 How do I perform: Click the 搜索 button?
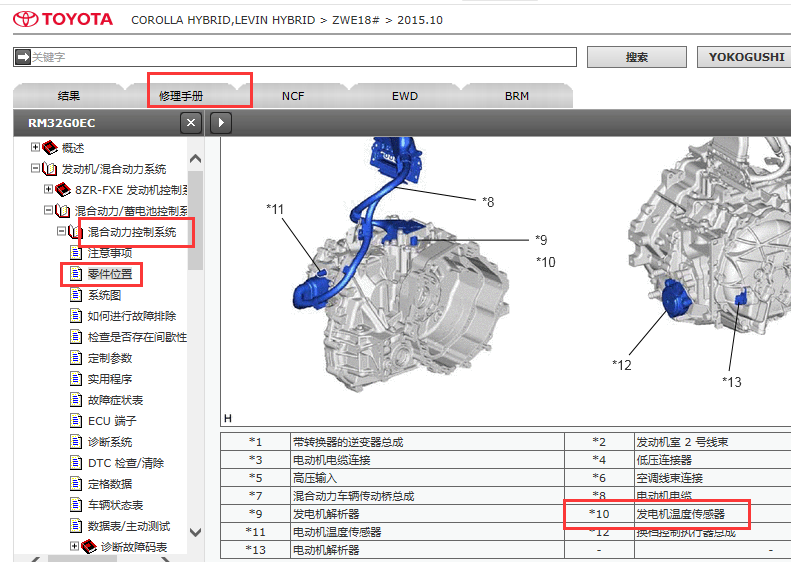[637, 57]
